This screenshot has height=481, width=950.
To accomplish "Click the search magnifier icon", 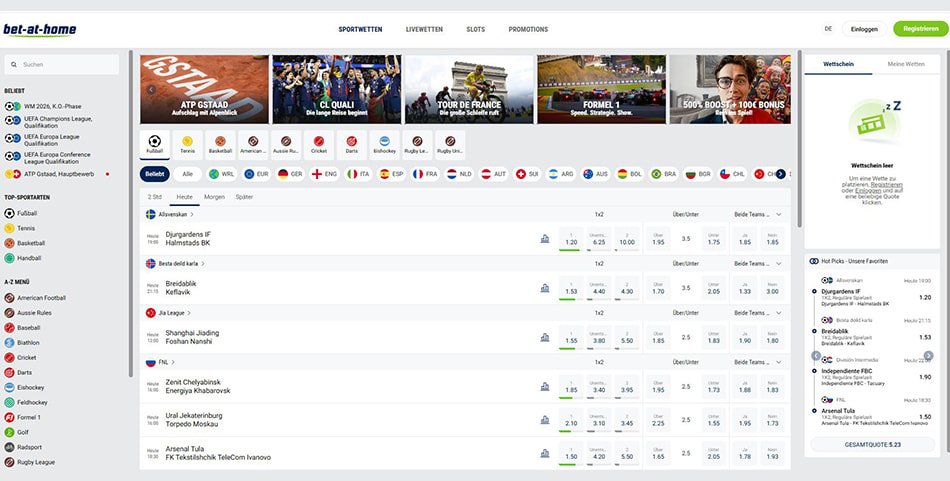I will click(x=14, y=64).
